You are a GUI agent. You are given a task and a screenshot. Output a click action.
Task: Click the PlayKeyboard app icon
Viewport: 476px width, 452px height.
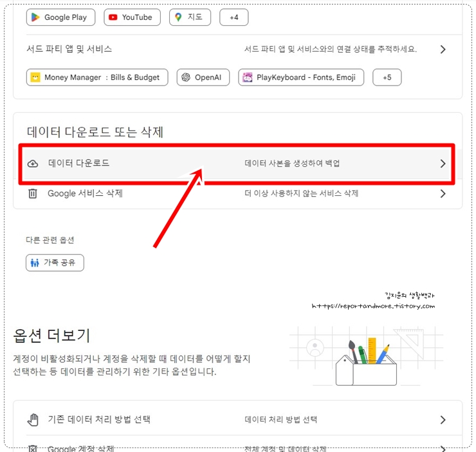point(248,77)
